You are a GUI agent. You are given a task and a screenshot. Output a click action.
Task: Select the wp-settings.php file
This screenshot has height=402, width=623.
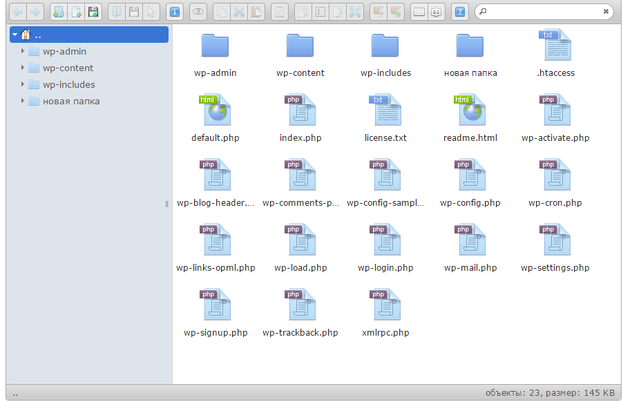(x=555, y=240)
